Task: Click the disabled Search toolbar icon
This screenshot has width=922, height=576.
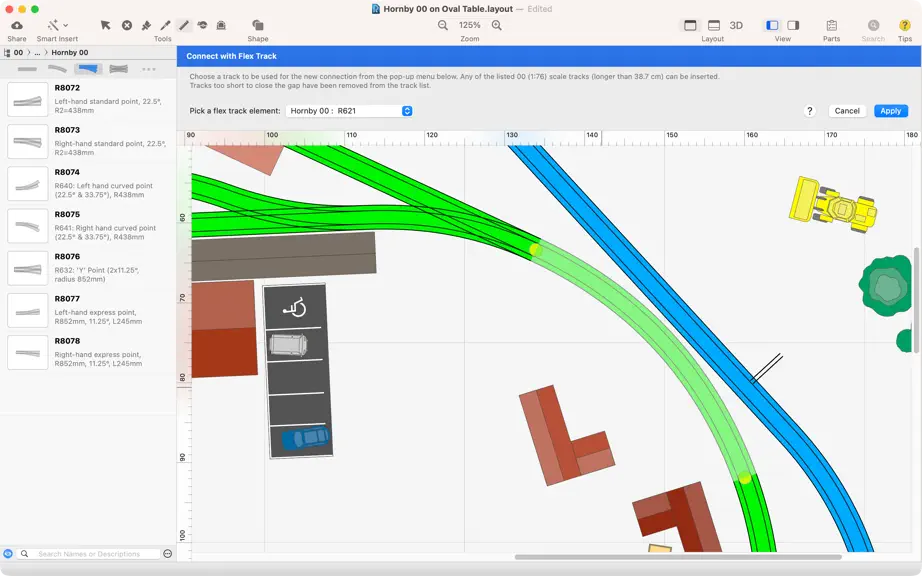Action: point(873,25)
